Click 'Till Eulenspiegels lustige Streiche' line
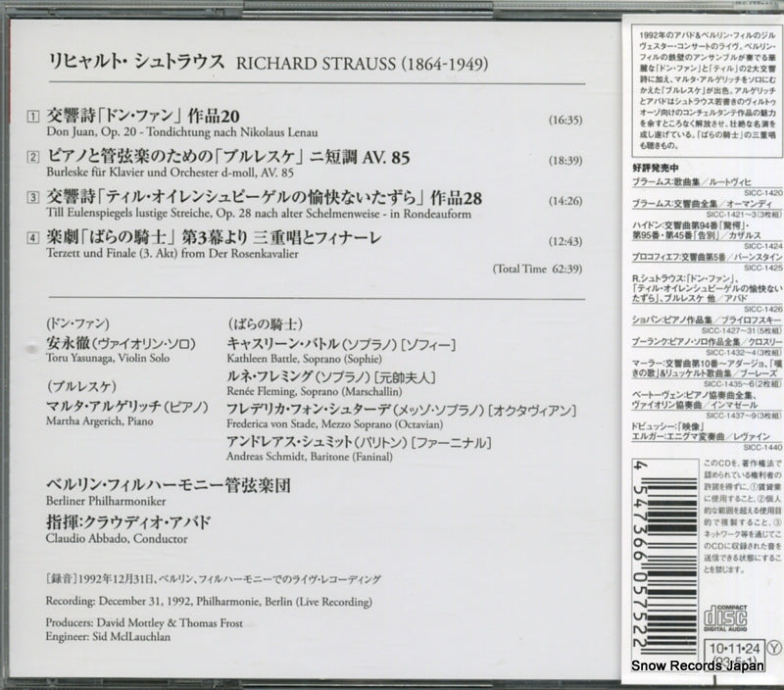 click(259, 214)
